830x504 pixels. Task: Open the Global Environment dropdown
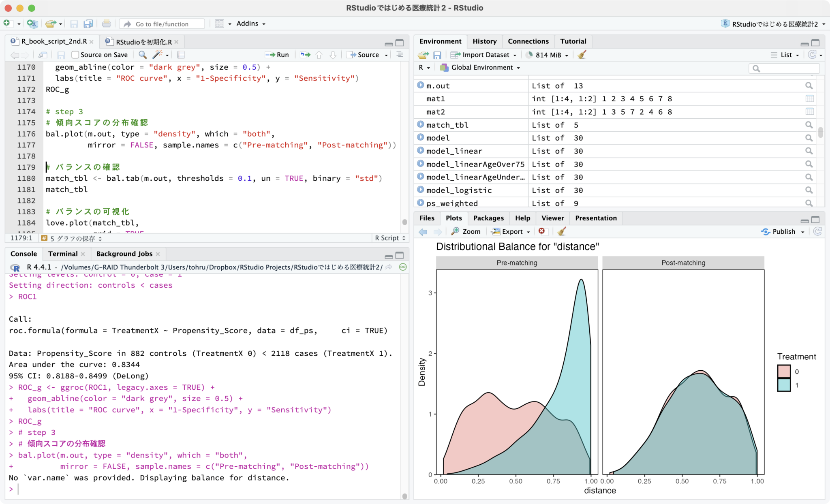tap(481, 68)
